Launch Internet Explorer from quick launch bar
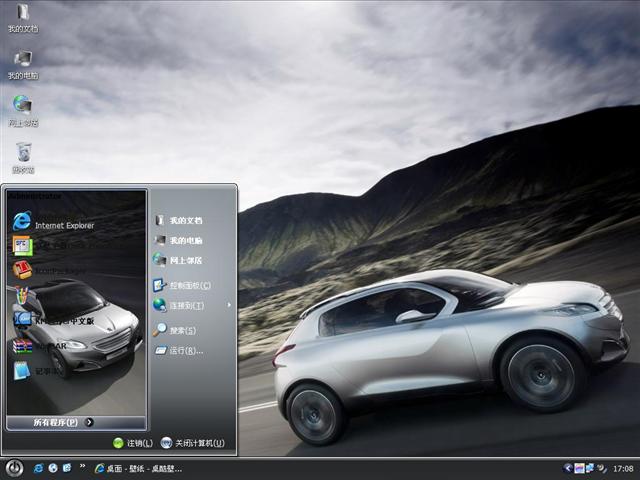 tap(38, 468)
